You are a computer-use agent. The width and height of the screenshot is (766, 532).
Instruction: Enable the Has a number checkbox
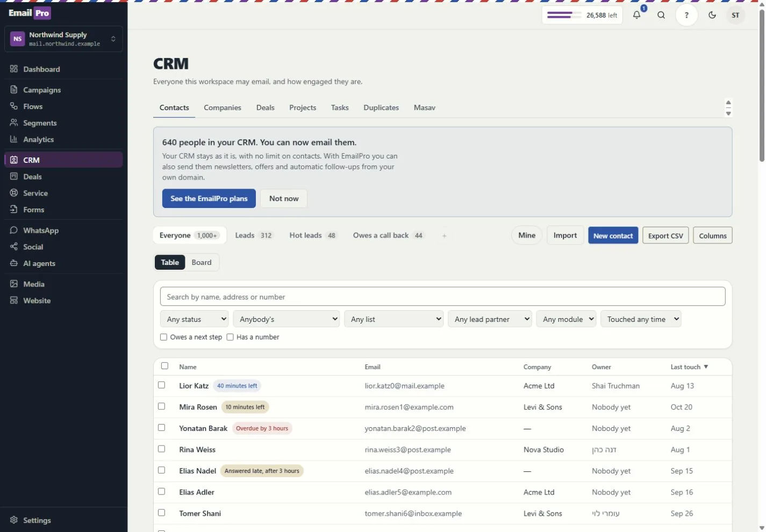(230, 337)
